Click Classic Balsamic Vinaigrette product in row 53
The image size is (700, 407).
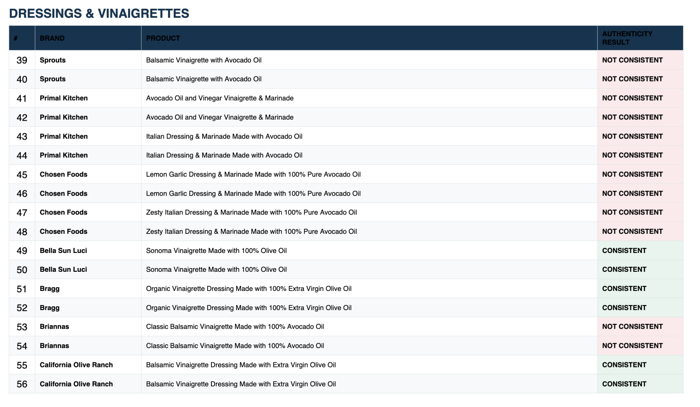[235, 327]
